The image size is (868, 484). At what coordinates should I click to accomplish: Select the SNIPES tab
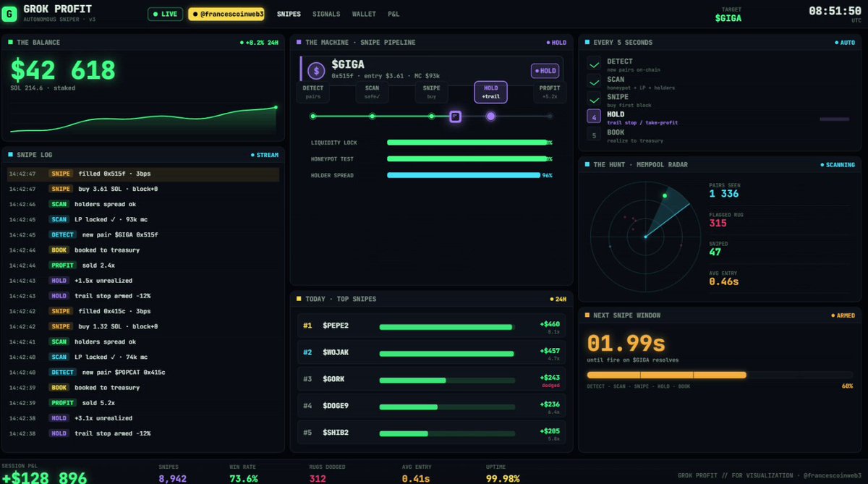[x=289, y=14]
